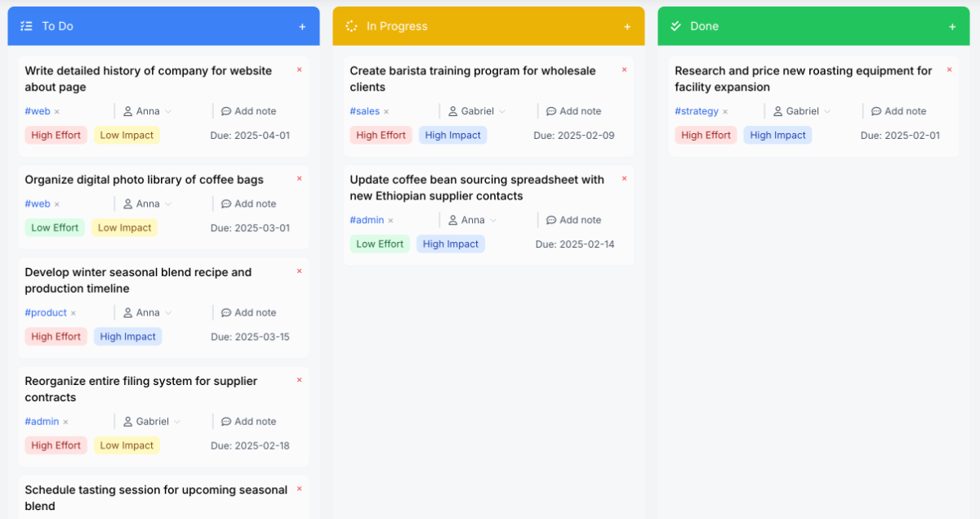The image size is (980, 519).
Task: Add note to filing system card
Action: pos(249,422)
